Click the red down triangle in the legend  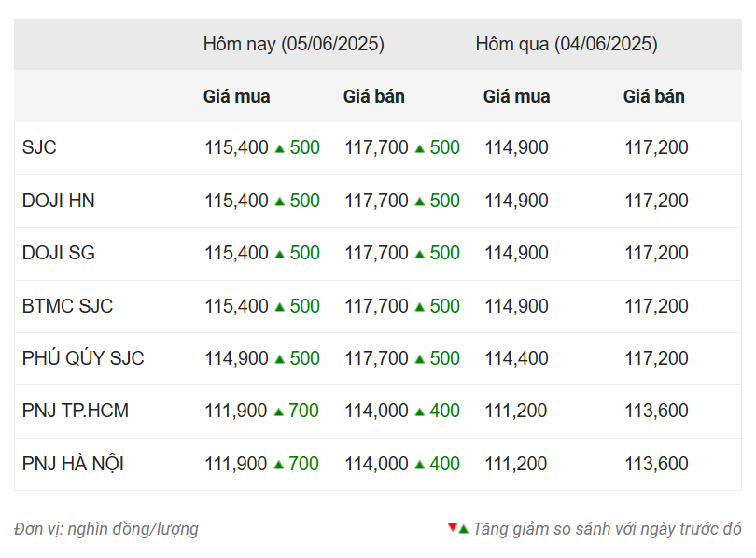coord(453,527)
